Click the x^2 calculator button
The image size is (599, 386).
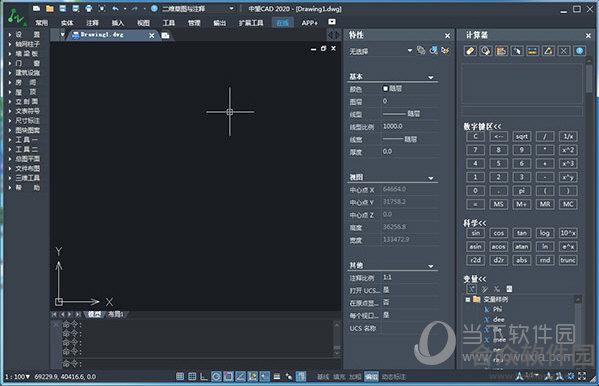click(x=568, y=150)
